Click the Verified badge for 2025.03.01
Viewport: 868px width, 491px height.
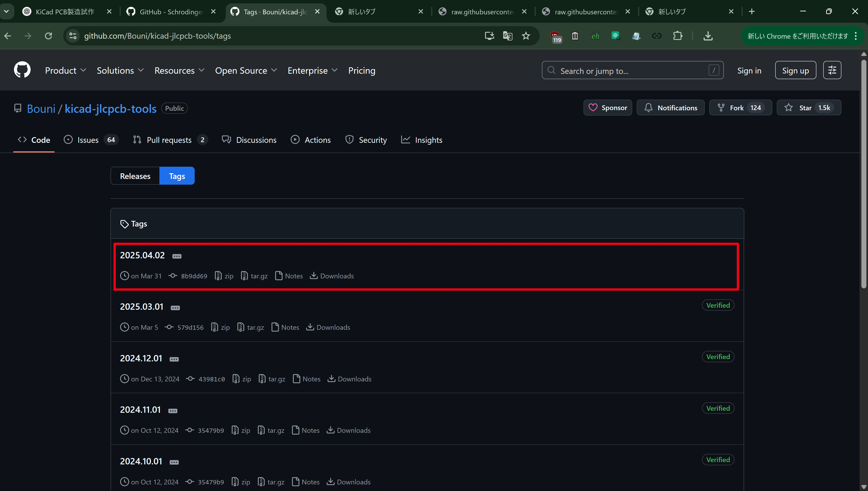[718, 305]
